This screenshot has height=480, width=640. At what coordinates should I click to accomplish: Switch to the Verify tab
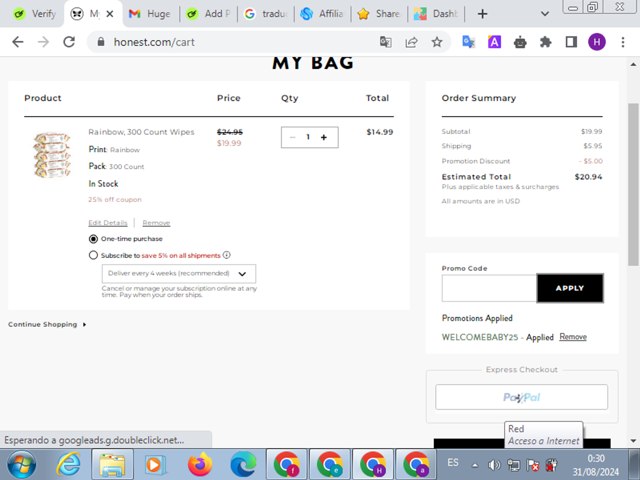pyautogui.click(x=35, y=14)
